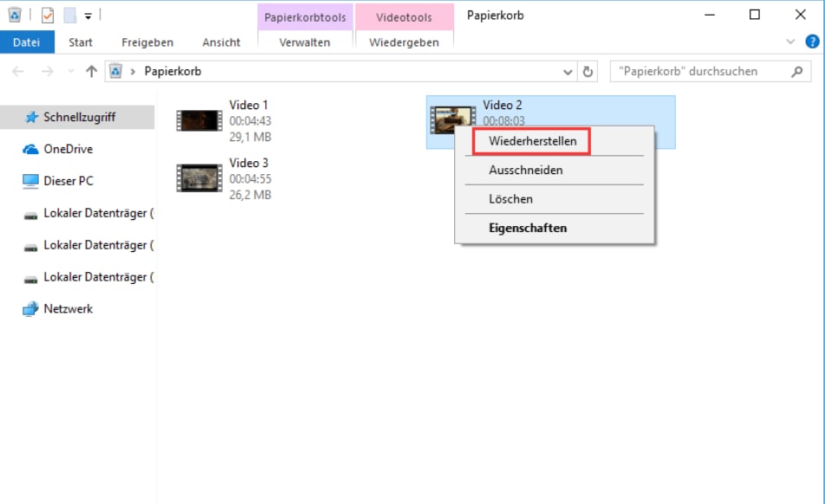Image resolution: width=825 pixels, height=504 pixels.
Task: Switch to the Start ribbon tab
Action: 81,42
